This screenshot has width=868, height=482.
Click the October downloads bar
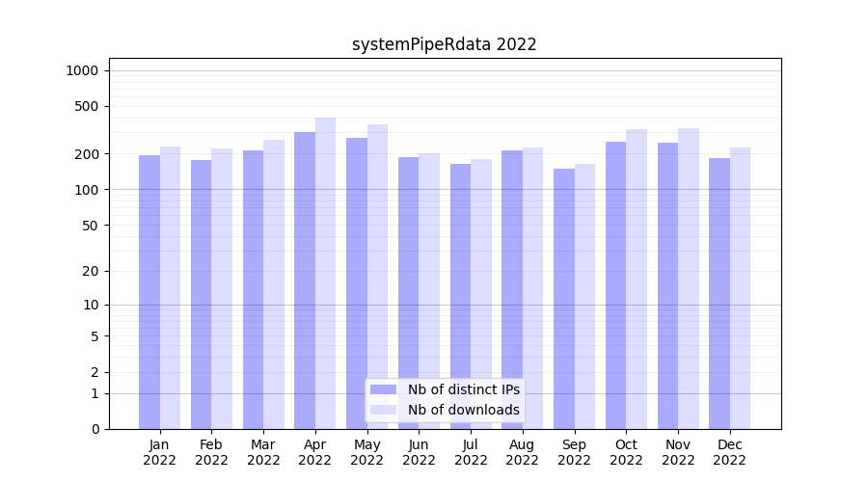click(637, 279)
